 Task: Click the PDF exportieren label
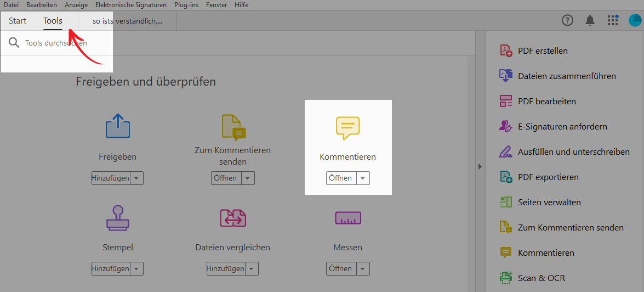click(548, 177)
